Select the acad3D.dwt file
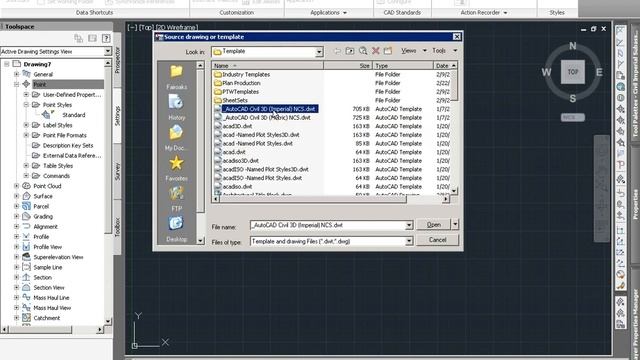 [x=237, y=126]
